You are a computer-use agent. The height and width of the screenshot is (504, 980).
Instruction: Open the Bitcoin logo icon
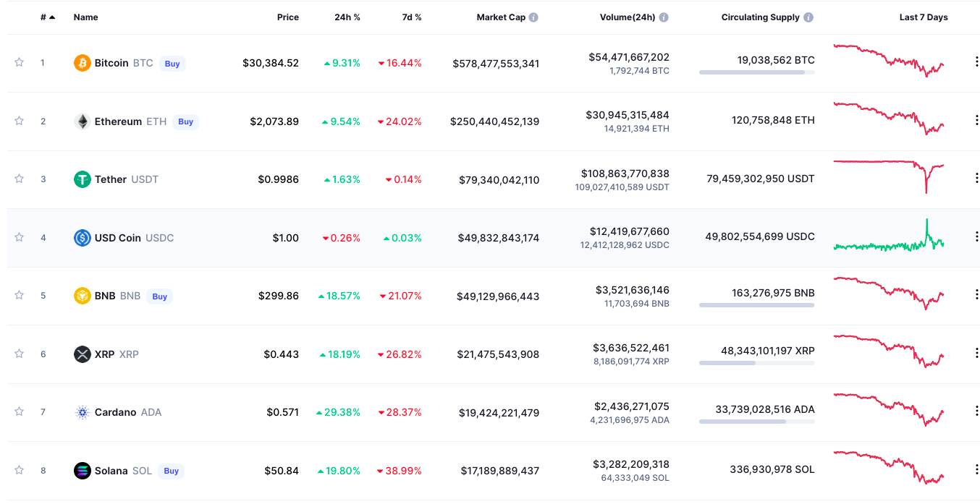[x=83, y=63]
